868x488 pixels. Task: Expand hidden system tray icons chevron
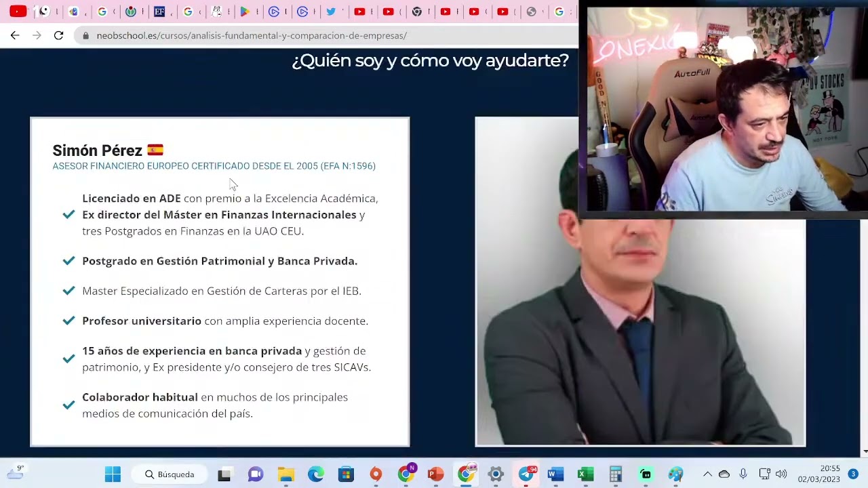pos(707,474)
